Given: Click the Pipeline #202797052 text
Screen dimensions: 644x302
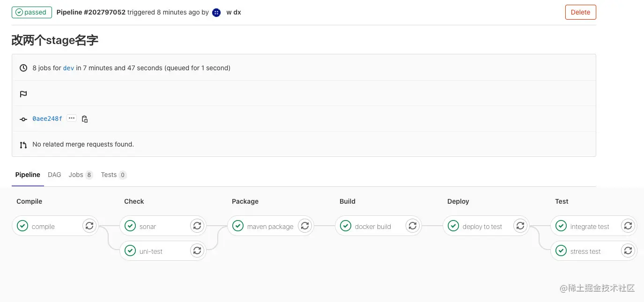Looking at the screenshot, I should tap(91, 12).
